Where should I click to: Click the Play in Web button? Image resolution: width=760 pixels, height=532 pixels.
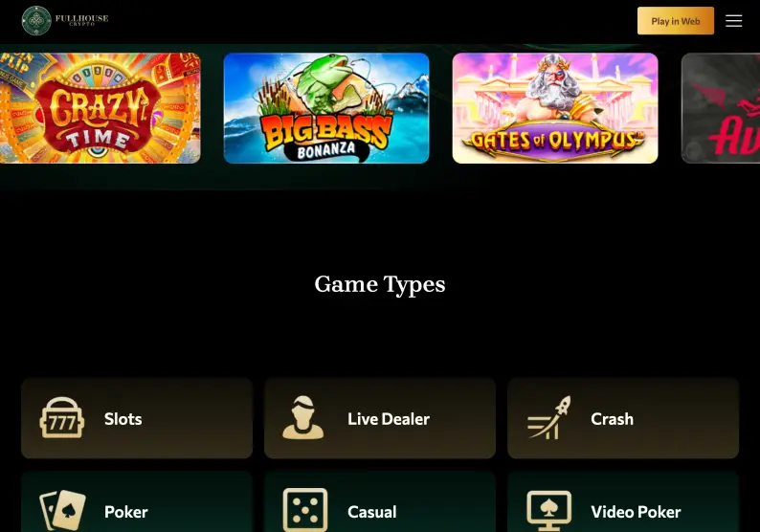675,21
